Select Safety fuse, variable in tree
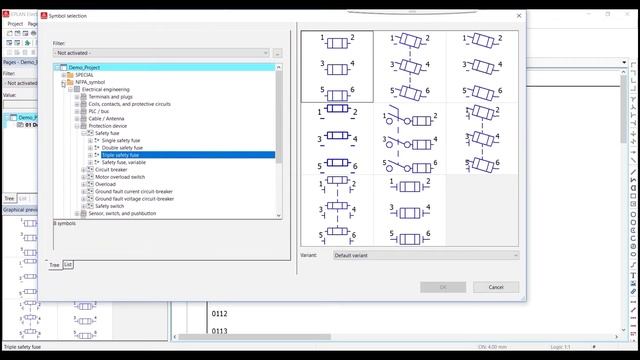 pos(124,162)
